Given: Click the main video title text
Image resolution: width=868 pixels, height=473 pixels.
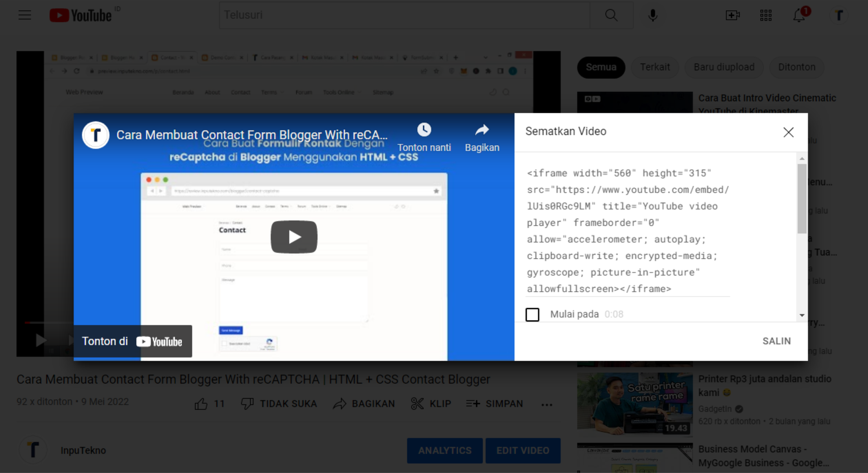Looking at the screenshot, I should (x=253, y=379).
